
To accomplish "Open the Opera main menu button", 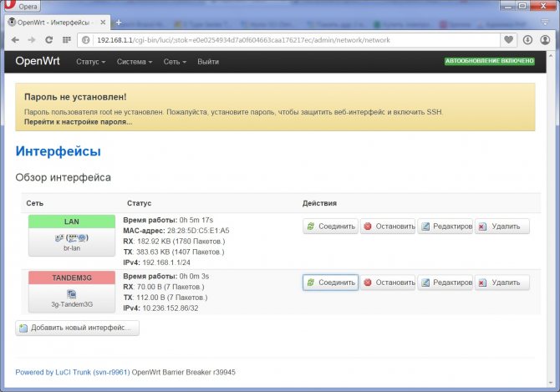I will tap(22, 6).
